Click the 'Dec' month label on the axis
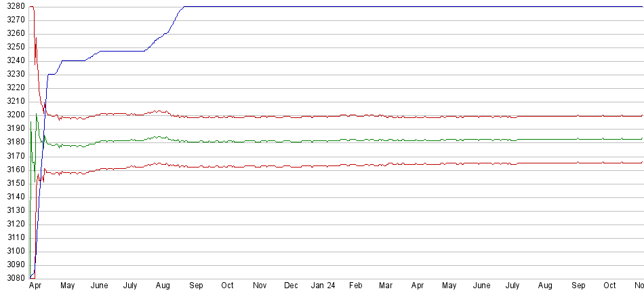Viewport: 644px width, 295px height. tap(291, 286)
